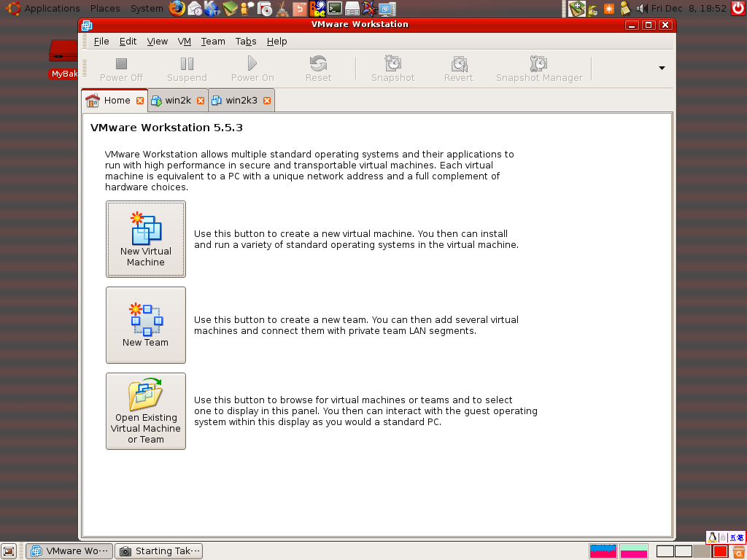Open the Applications menu in the top panel
The width and height of the screenshot is (747, 560).
pyautogui.click(x=52, y=9)
